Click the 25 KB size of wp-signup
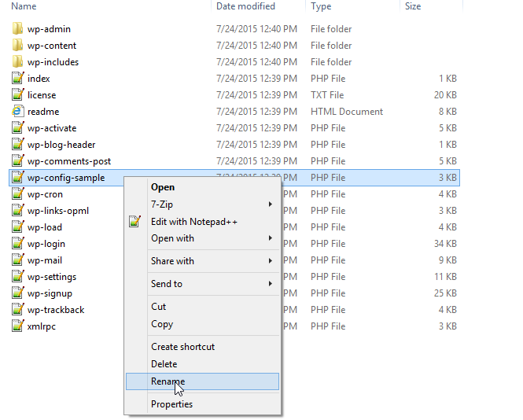This screenshot has height=420, width=523. click(445, 293)
